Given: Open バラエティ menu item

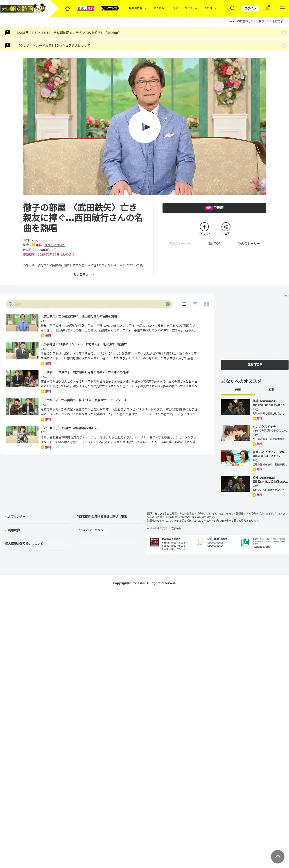Looking at the screenshot, I should (x=191, y=8).
